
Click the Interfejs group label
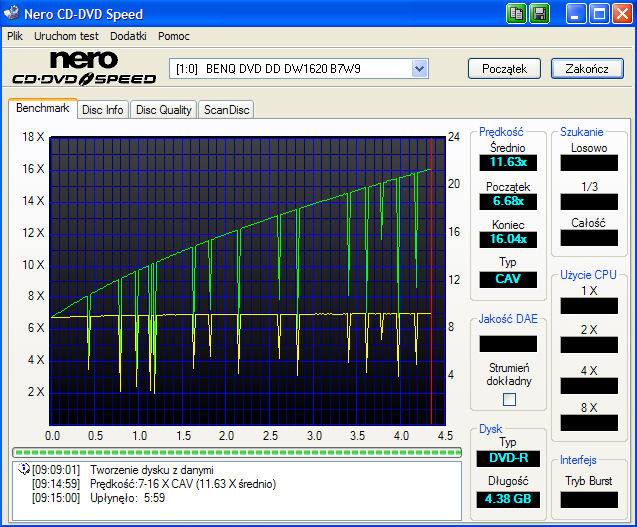click(x=578, y=460)
